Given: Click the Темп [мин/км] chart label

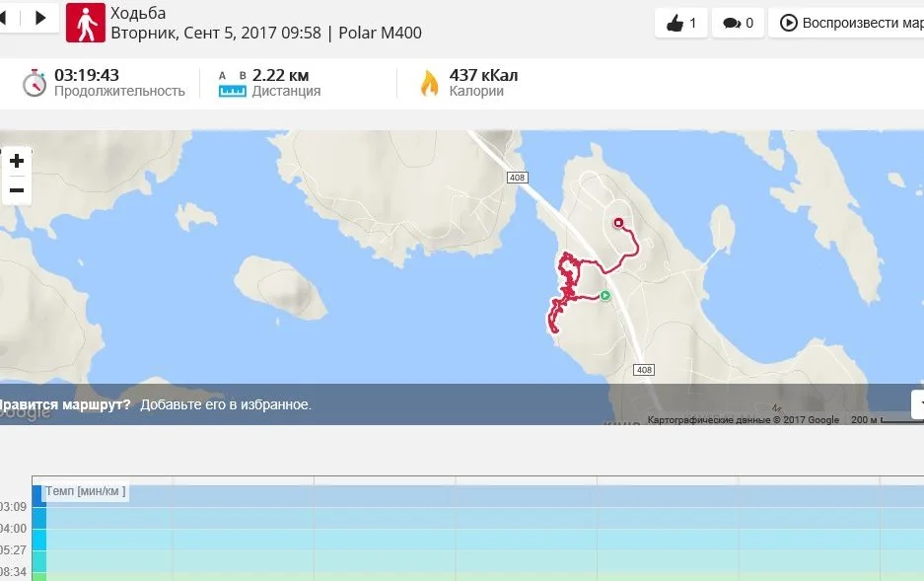Looking at the screenshot, I should pos(86,491).
